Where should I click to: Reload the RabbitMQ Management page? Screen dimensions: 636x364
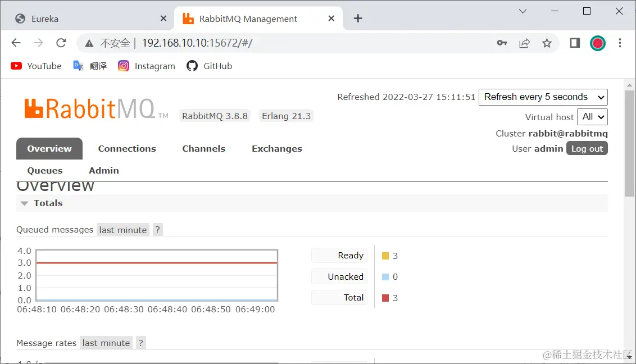(61, 43)
